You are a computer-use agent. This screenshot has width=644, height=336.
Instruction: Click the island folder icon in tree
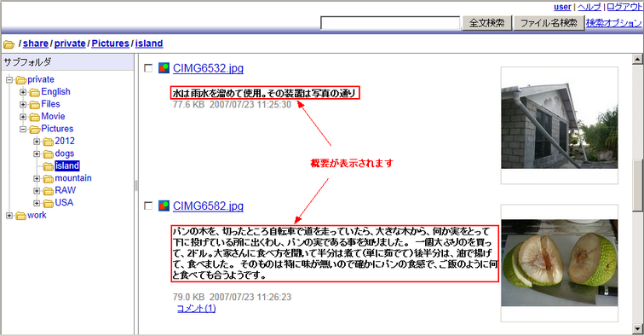coord(49,166)
